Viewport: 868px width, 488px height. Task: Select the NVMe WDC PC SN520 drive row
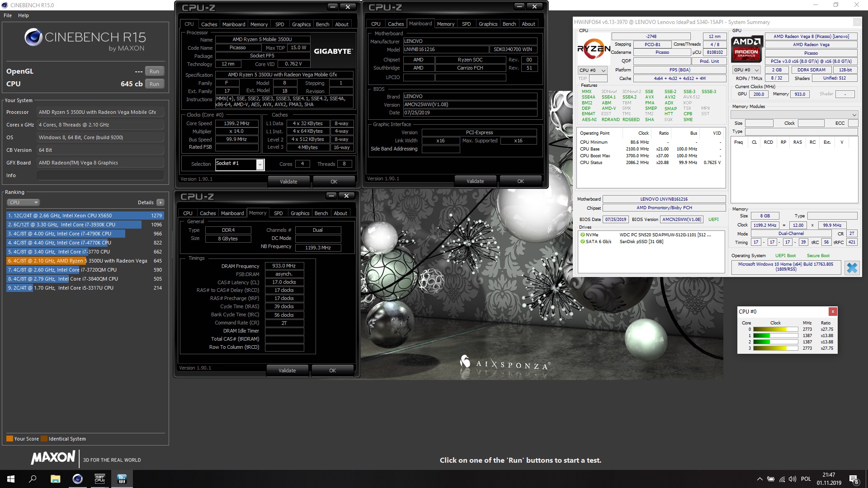pos(651,235)
